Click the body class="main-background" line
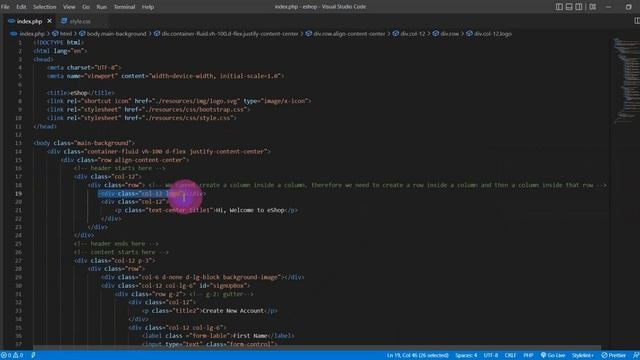 pyautogui.click(x=84, y=143)
